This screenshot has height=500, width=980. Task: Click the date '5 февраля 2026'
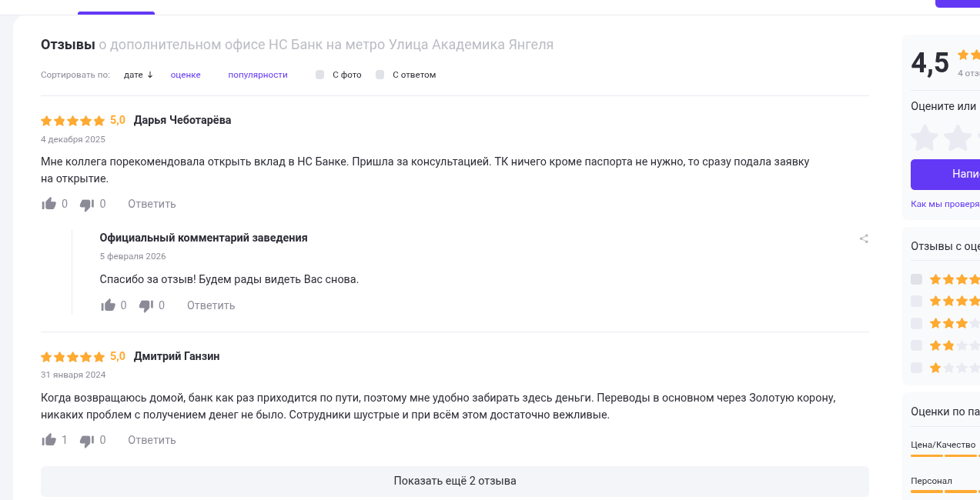pos(132,256)
